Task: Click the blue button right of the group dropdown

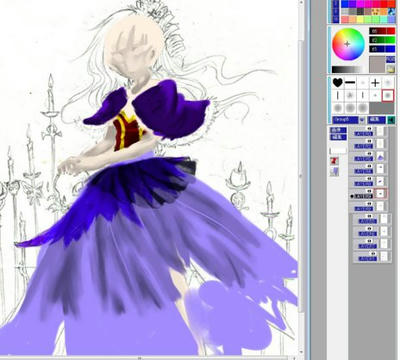Action: (x=376, y=120)
